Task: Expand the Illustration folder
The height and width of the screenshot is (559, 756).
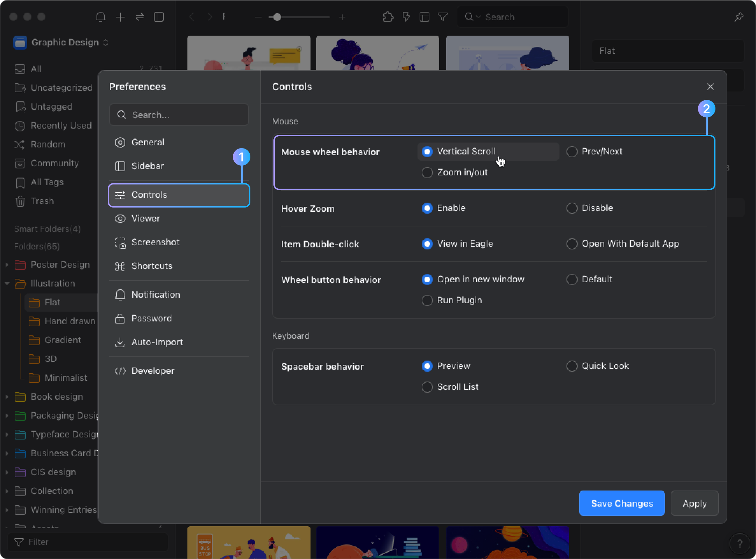Action: [6, 284]
